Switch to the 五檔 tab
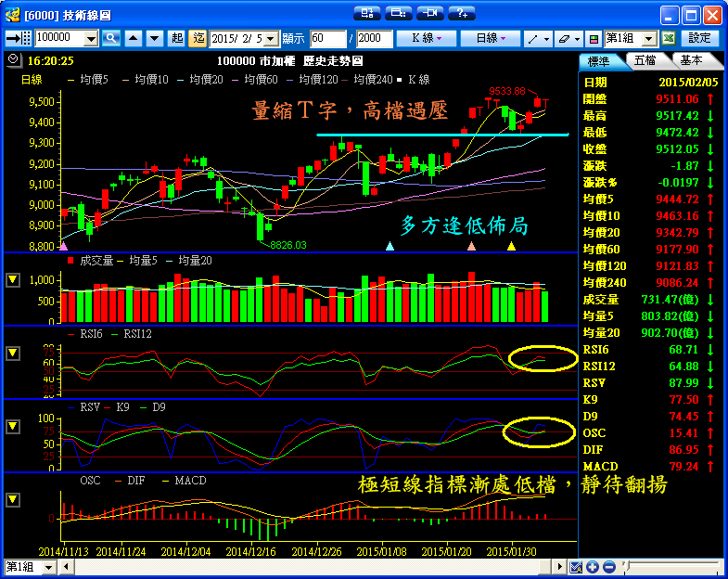728x579 pixels. [645, 60]
